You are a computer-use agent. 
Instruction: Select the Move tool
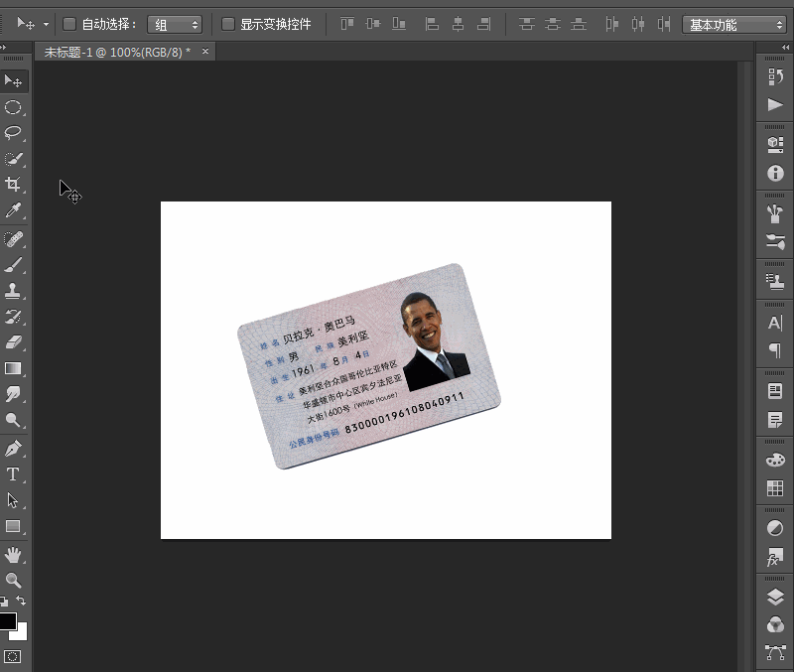coord(14,81)
